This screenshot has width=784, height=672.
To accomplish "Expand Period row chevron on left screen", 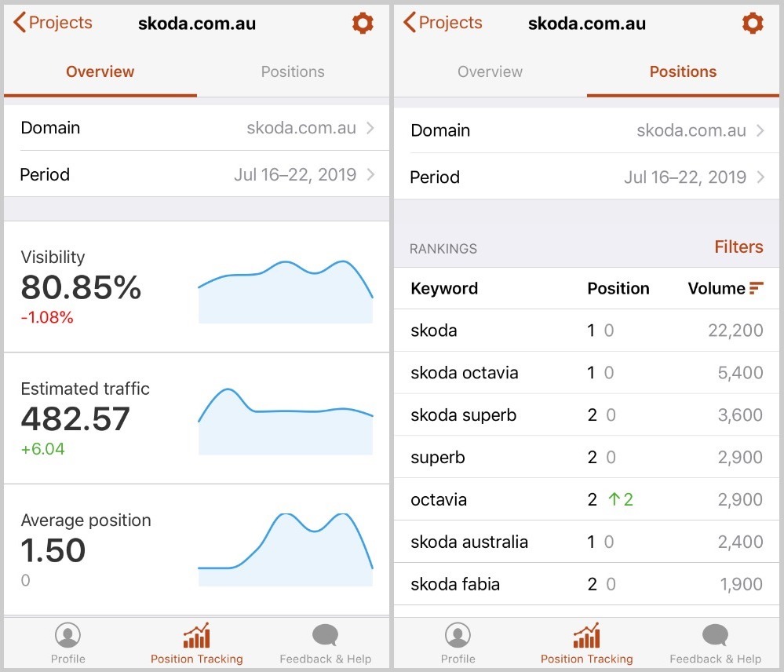I will [370, 174].
